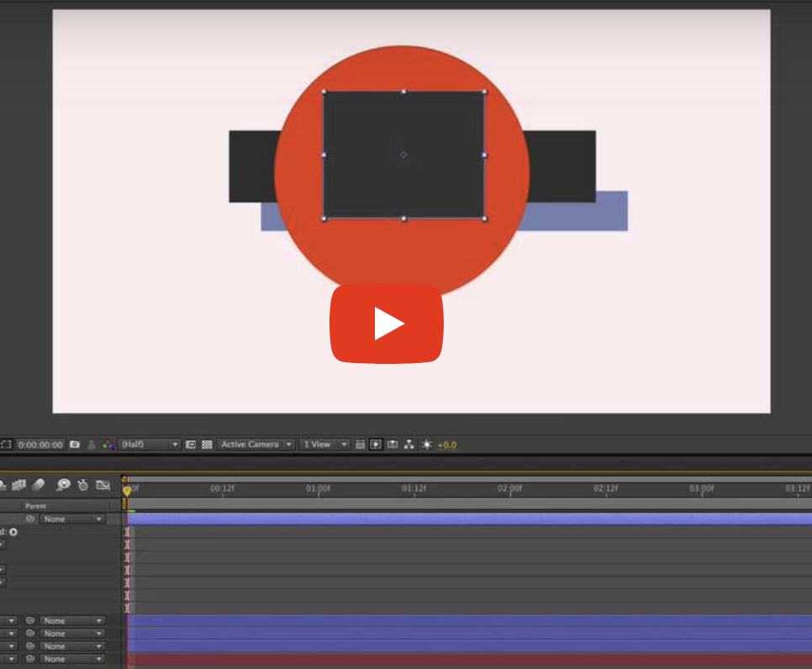
Task: Open the Active Camera view dropdown
Action: click(252, 445)
